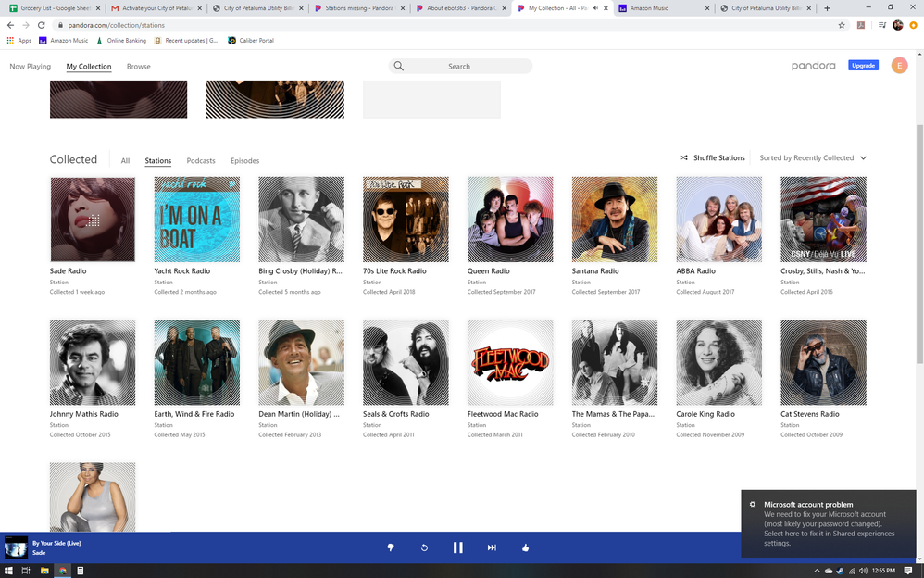Viewport: 924px width, 578px height.
Task: Open the user profile avatar
Action: 899,66
